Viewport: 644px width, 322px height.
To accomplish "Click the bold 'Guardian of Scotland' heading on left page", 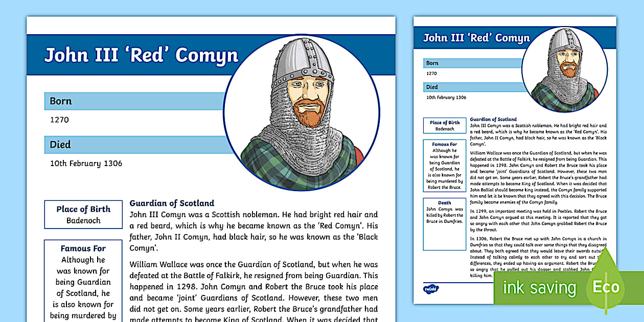I will click(x=172, y=203).
